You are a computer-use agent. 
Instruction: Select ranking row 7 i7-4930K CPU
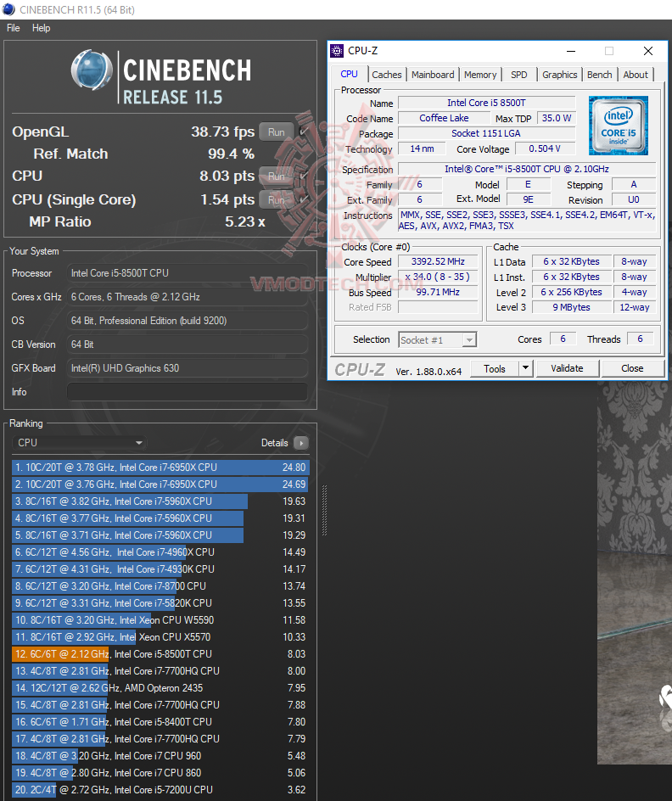point(160,569)
